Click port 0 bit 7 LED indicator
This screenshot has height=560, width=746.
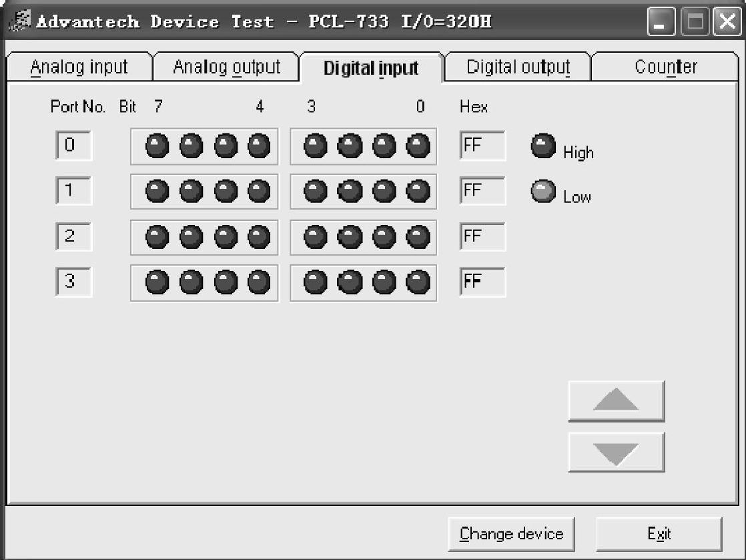click(157, 146)
